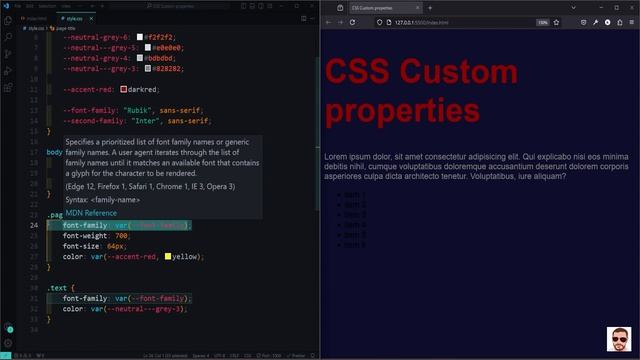Click the Prettier status bar entry
This screenshot has height=360, width=640.
point(296,356)
